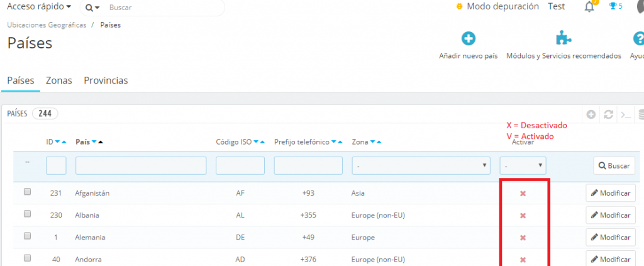Click Modificar for Albania

point(609,215)
